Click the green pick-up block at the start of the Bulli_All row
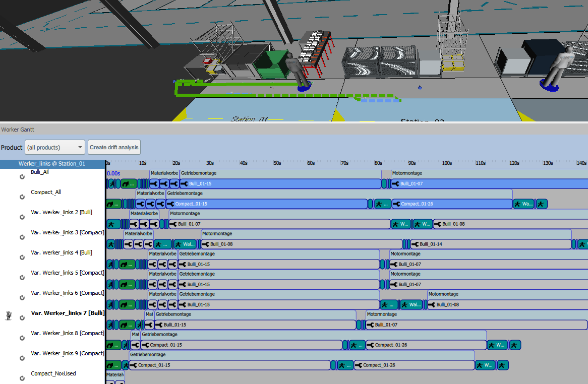Screen dimensions: 588x384 coord(128,184)
